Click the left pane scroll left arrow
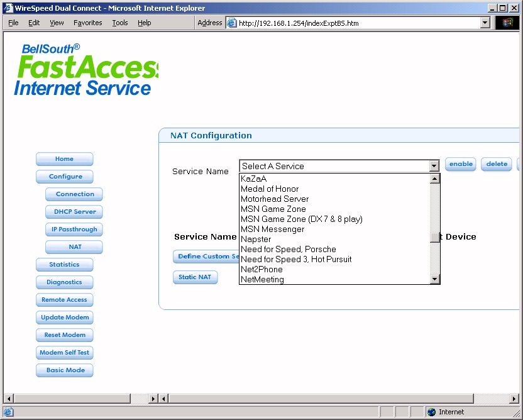The height and width of the screenshot is (420, 523). tap(9, 399)
